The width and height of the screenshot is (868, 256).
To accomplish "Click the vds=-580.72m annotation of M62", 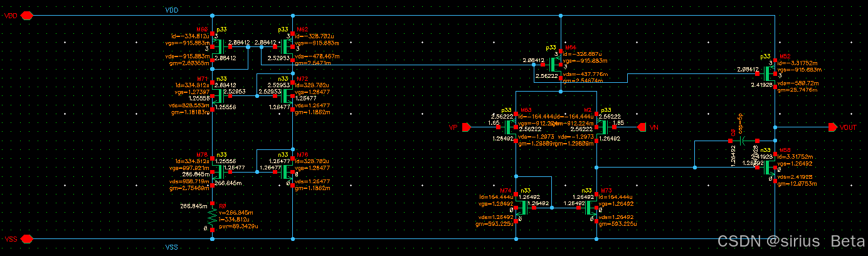I will pyautogui.click(x=797, y=83).
